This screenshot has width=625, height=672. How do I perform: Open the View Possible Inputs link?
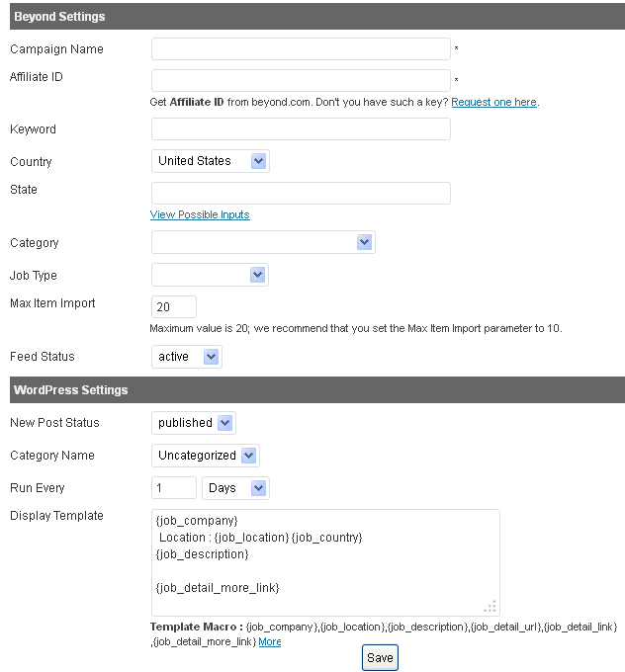(x=200, y=214)
